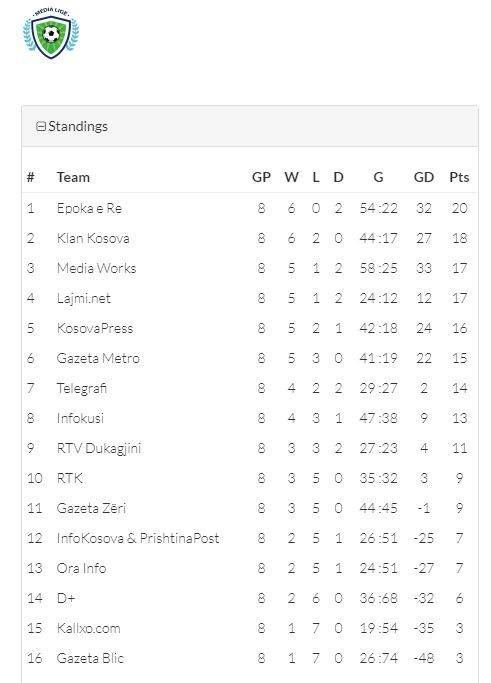
Task: Open the Gazeta Blic team
Action: [90, 659]
